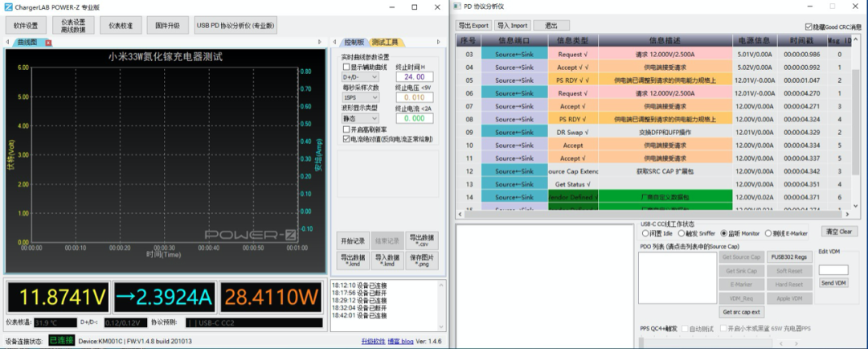
Task: Select row 12 获取SRC CAP 扩展包 description
Action: click(665, 171)
